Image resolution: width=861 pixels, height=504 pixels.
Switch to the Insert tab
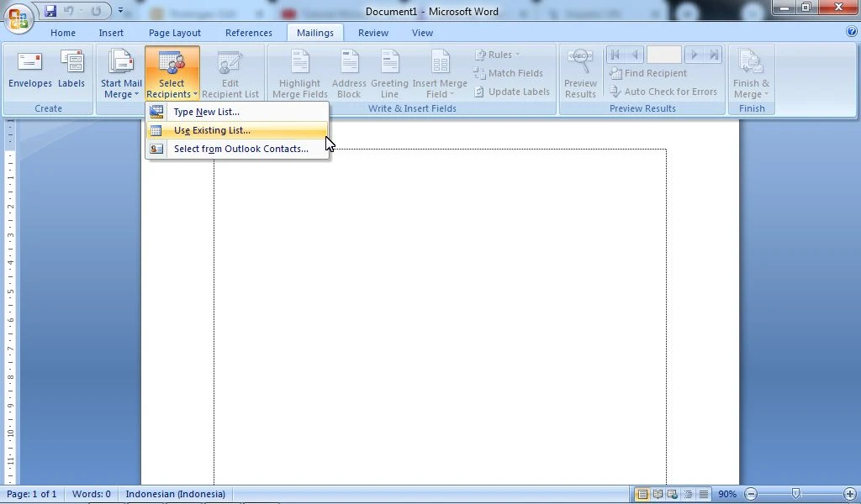coord(111,33)
